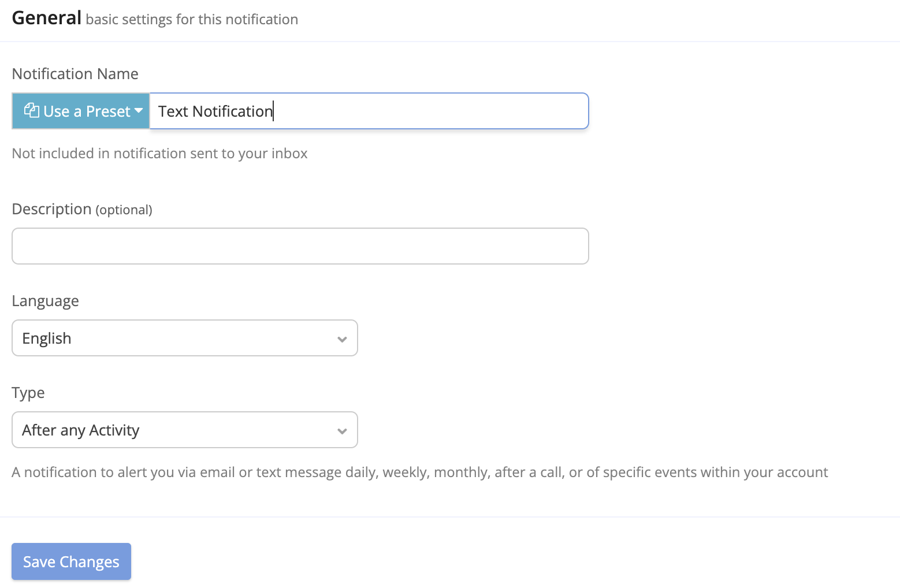Click the empty Description input field
900x588 pixels.
pyautogui.click(x=300, y=246)
